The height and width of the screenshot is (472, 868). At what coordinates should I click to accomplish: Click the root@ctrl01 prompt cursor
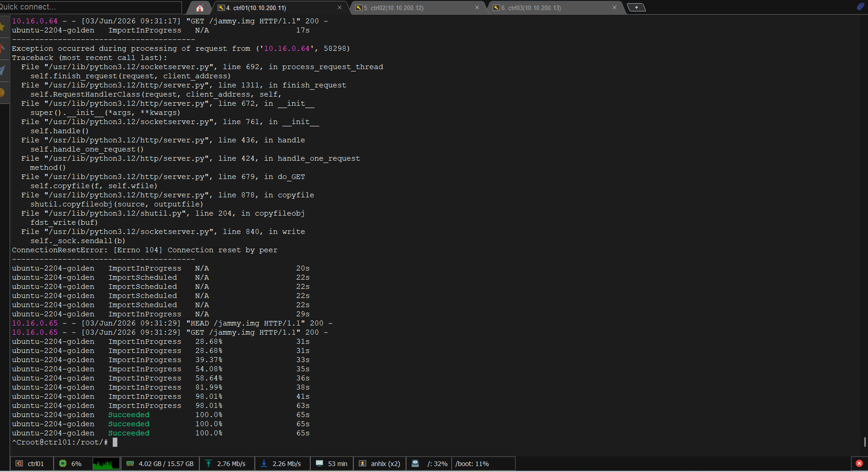pyautogui.click(x=115, y=442)
